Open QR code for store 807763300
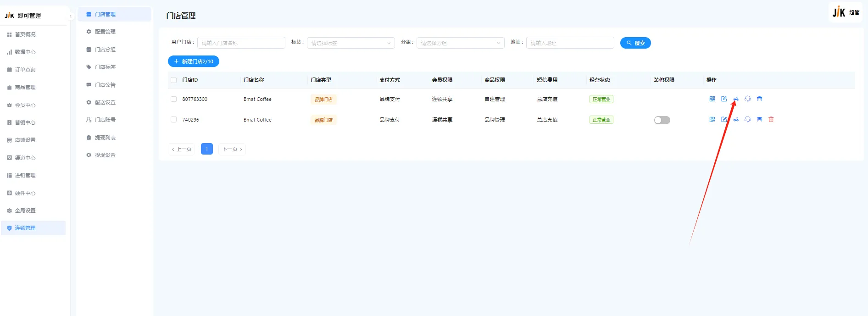 pos(712,99)
